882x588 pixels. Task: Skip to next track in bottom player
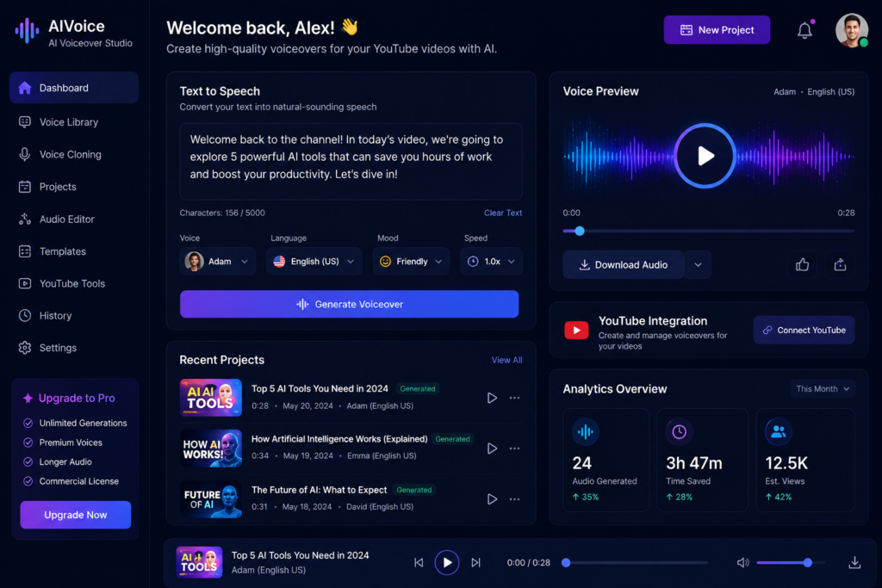475,563
